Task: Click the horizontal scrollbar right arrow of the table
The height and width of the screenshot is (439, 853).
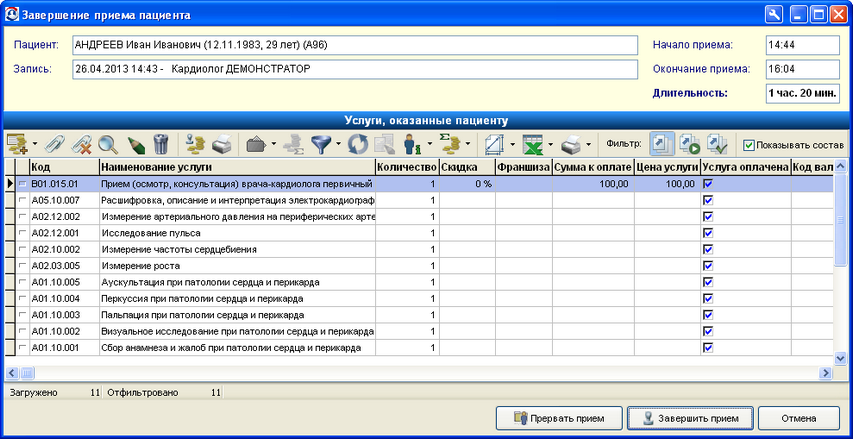Action: tap(826, 373)
